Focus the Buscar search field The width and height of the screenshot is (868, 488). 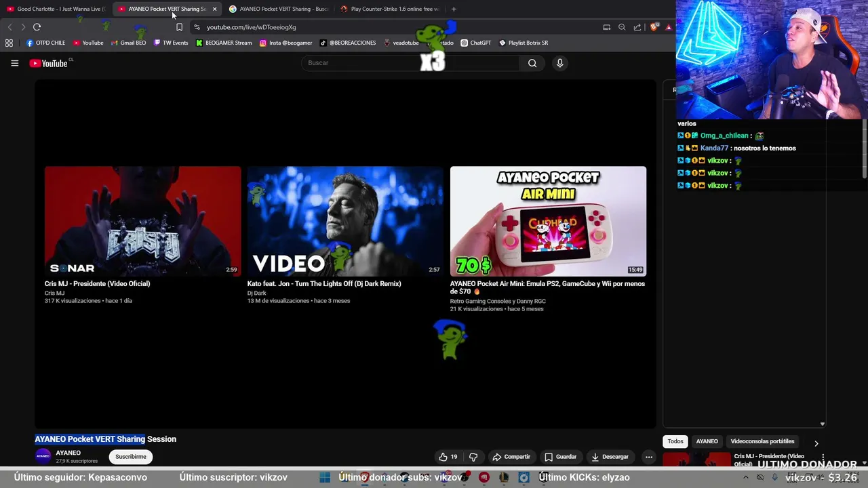pos(410,63)
